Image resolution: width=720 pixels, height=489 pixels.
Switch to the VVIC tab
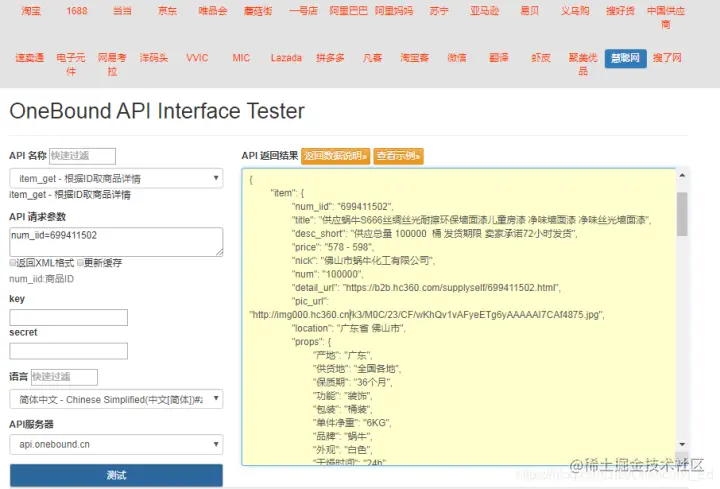[197, 58]
